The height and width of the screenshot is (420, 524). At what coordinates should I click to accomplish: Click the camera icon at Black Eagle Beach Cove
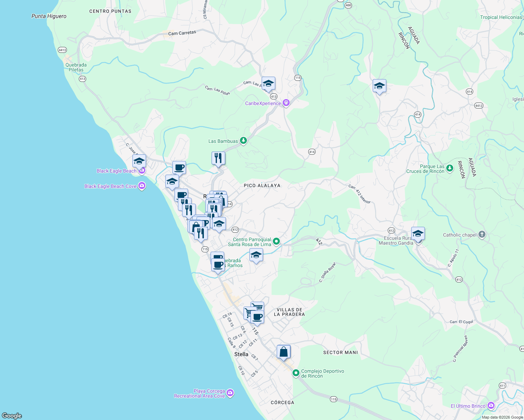(x=142, y=186)
